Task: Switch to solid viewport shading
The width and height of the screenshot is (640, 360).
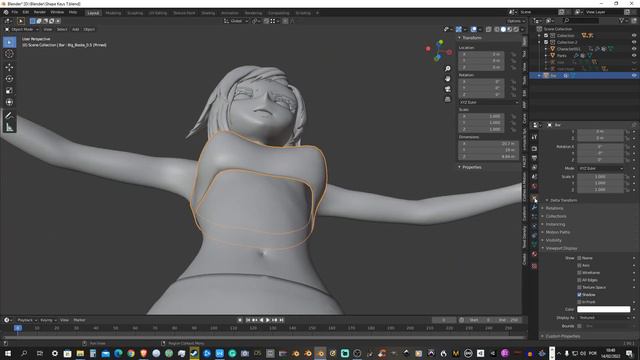Action: tap(503, 29)
